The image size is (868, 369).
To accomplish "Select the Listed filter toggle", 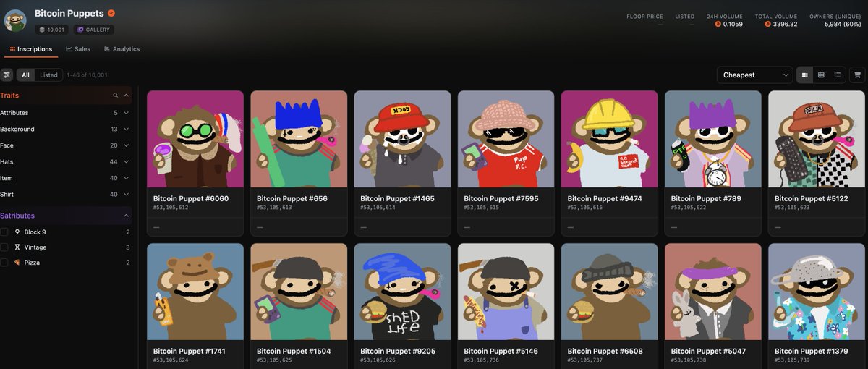I will [x=48, y=75].
